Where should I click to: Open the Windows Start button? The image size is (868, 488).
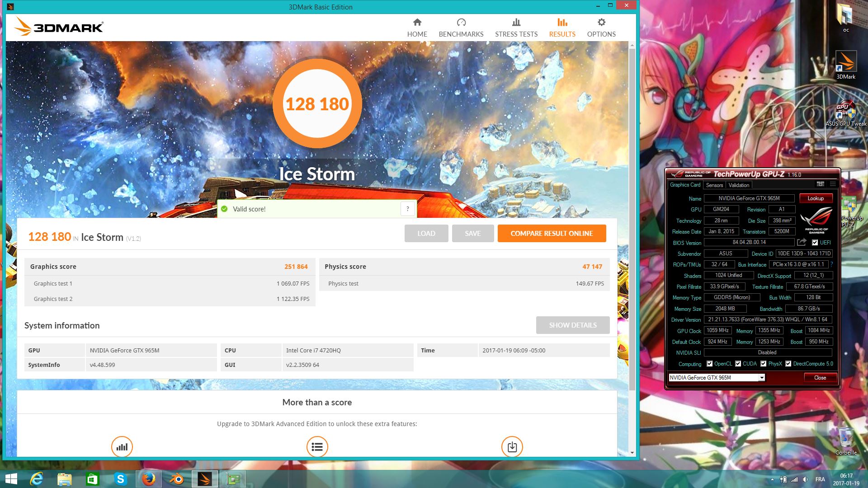pos(11,479)
